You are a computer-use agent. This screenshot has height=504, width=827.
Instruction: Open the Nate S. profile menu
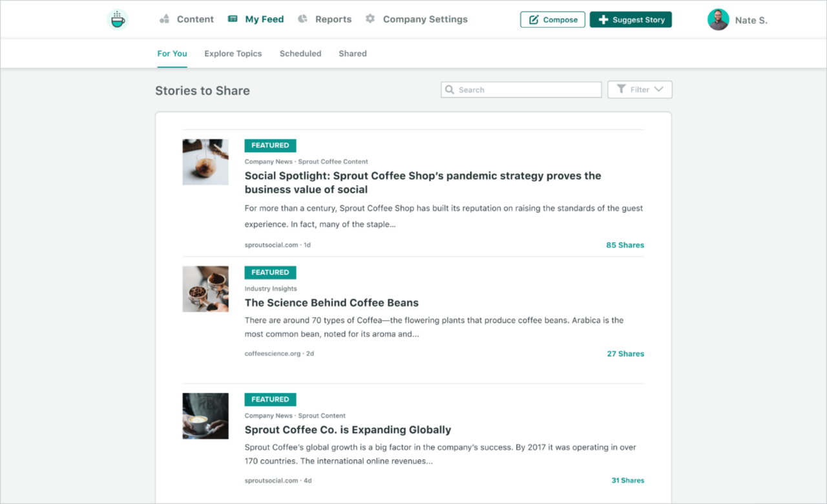click(x=737, y=19)
